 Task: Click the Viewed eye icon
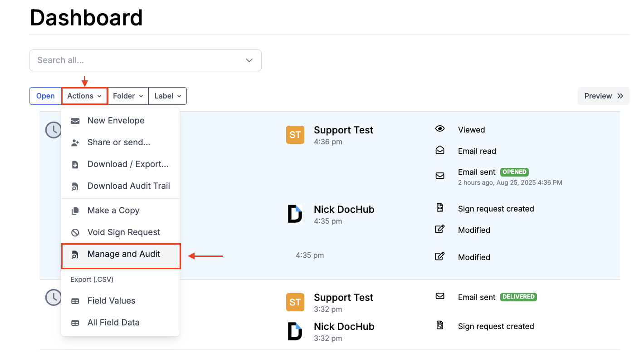440,129
